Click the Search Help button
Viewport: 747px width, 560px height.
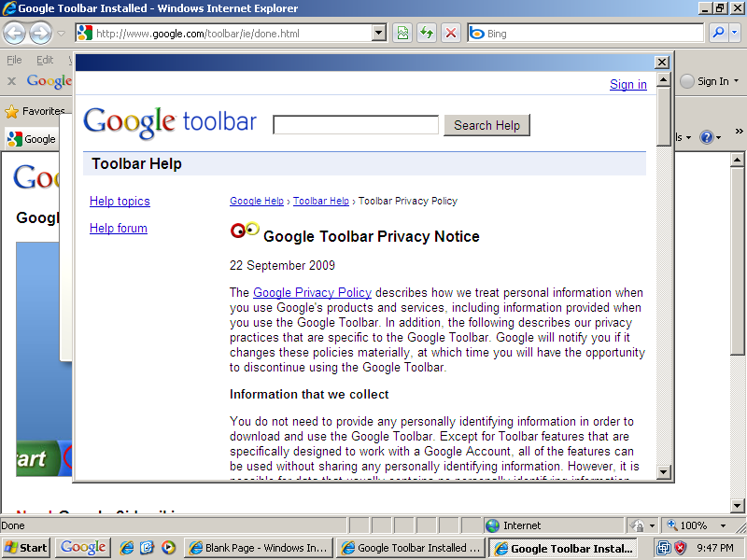click(x=486, y=125)
